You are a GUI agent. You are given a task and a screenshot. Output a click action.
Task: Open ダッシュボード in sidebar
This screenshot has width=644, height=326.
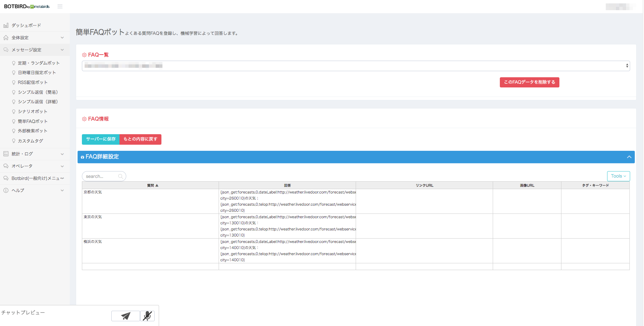click(26, 25)
